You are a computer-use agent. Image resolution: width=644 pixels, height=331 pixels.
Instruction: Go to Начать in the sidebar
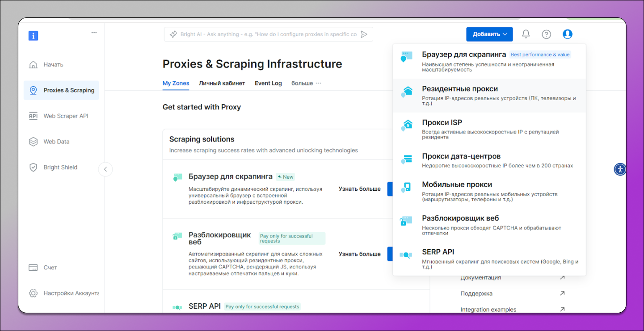pyautogui.click(x=61, y=65)
